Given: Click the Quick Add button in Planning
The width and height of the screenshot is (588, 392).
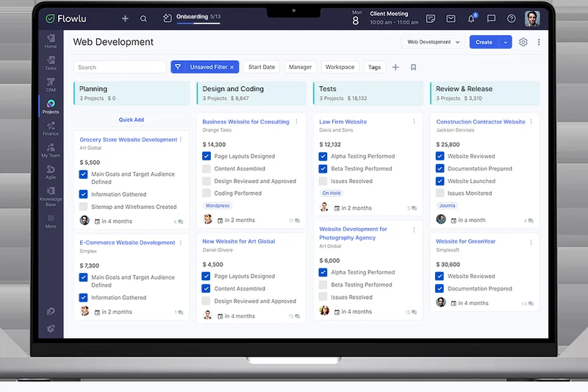Looking at the screenshot, I should point(132,120).
